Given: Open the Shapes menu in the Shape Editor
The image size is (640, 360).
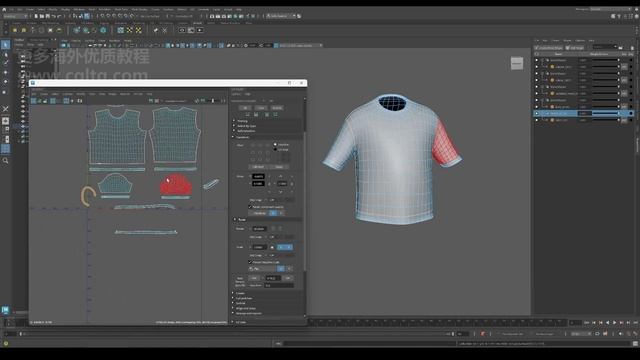Looking at the screenshot, I should pos(567,40).
